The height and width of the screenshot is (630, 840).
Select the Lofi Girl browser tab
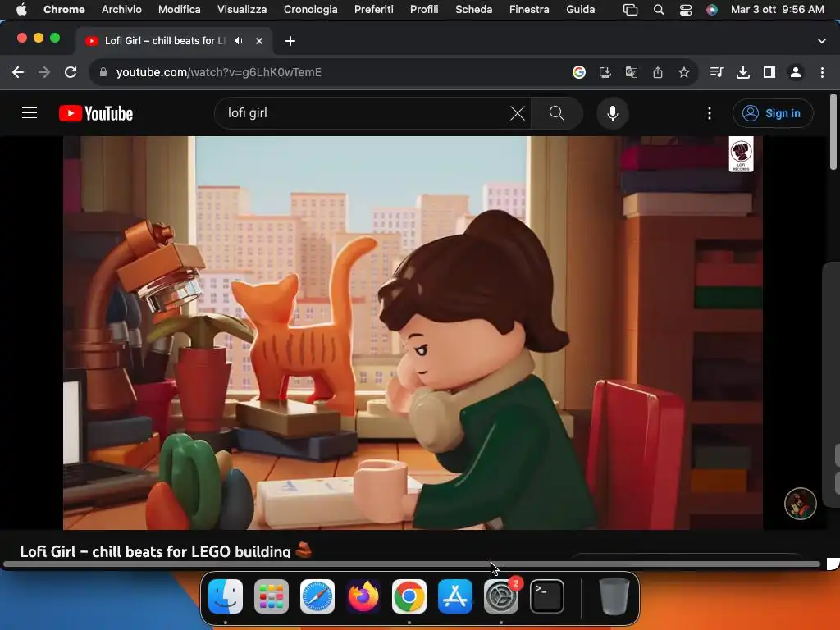(x=165, y=41)
